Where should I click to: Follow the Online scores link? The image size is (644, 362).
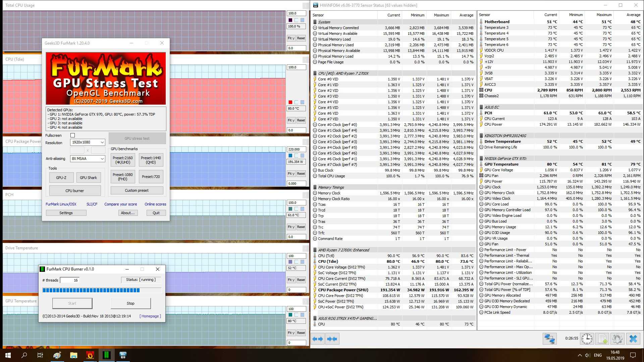pos(155,204)
